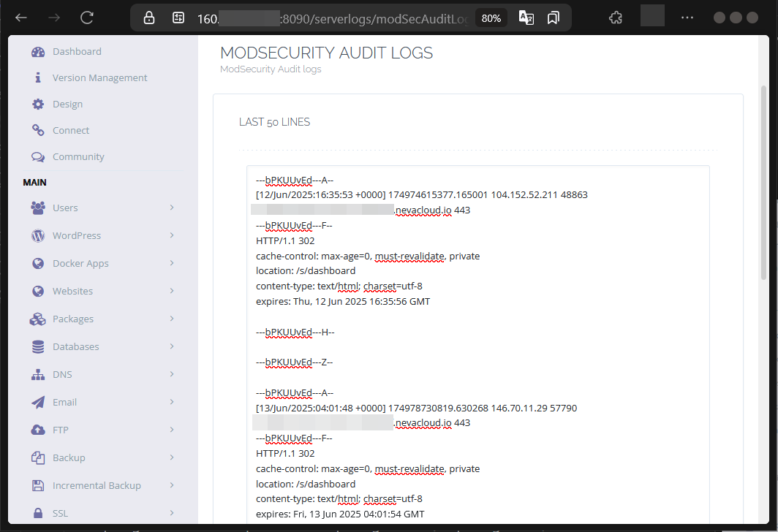This screenshot has height=532, width=778.
Task: Click the expires Fri, 13 Jun line
Action: point(340,514)
